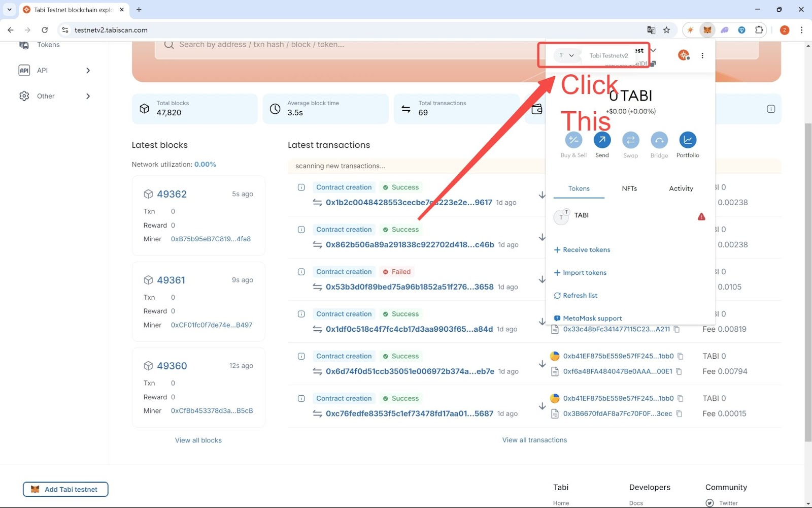The height and width of the screenshot is (508, 812).
Task: Copy address 0xf6a48FA484047Be0AAA...00E1
Action: pyautogui.click(x=679, y=371)
